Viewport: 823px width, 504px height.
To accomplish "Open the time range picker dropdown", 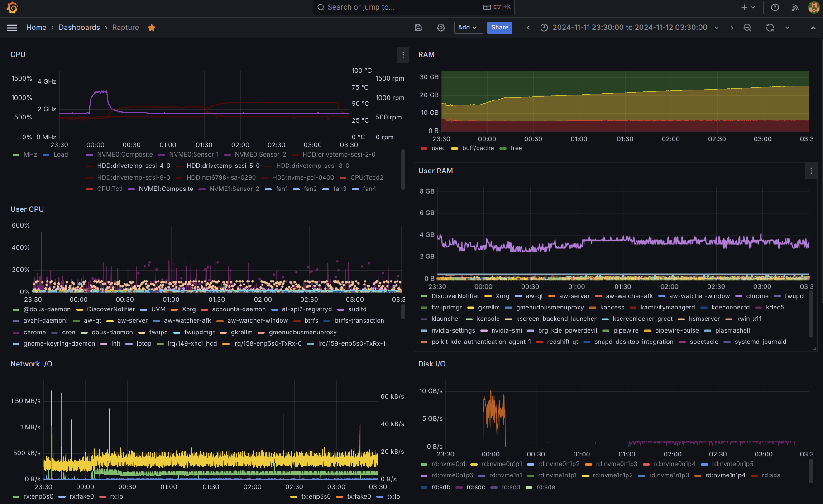I will [x=629, y=28].
